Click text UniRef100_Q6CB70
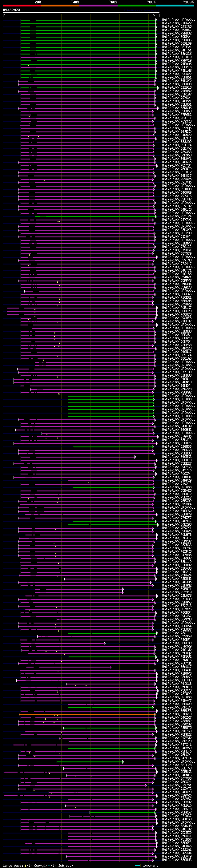Viewport: 197px width, 868px height. pyautogui.click(x=177, y=460)
